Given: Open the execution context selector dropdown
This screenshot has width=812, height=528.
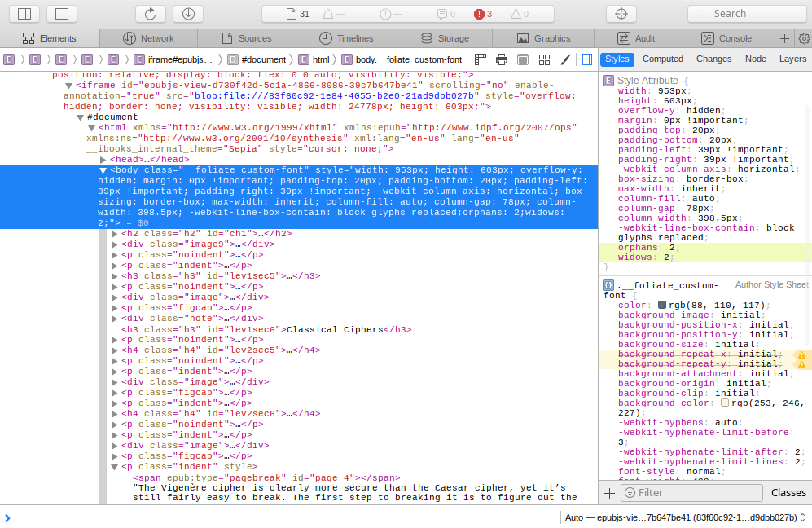Looking at the screenshot, I should [685, 517].
